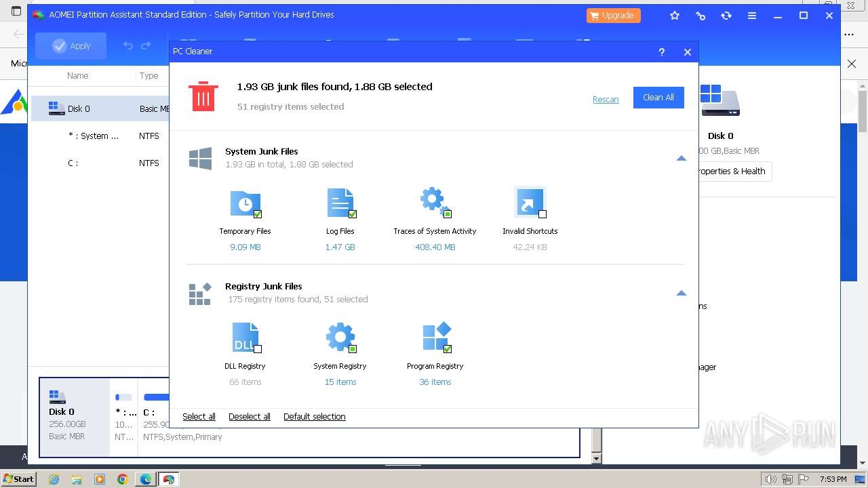
Task: Open Microsoft Edge from the taskbar
Action: click(x=146, y=479)
